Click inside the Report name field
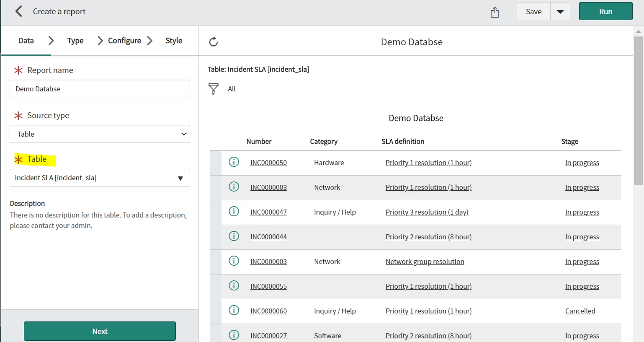The width and height of the screenshot is (644, 342). 99,89
